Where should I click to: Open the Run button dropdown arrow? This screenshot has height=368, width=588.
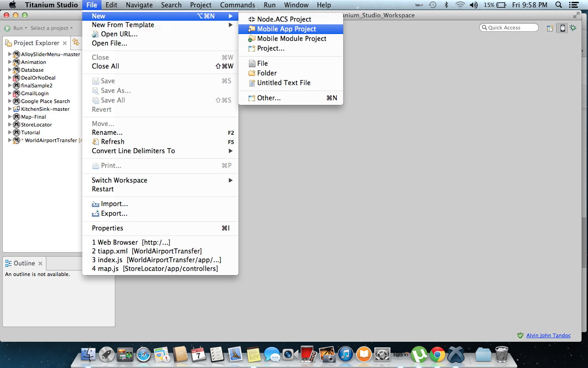[x=26, y=28]
